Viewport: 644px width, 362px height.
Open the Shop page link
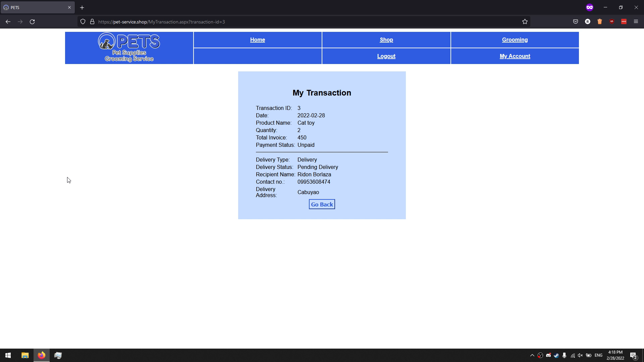pyautogui.click(x=386, y=40)
